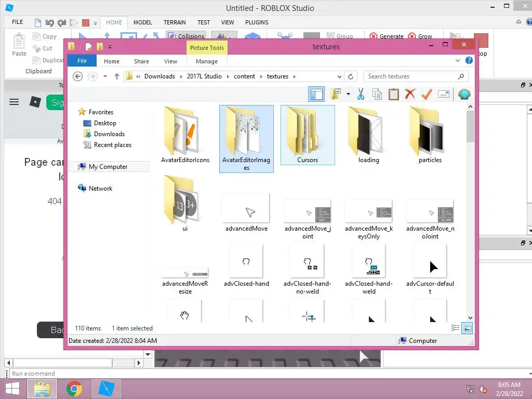This screenshot has height=399, width=532.
Task: Open the Explorer Home tab
Action: [112, 61]
